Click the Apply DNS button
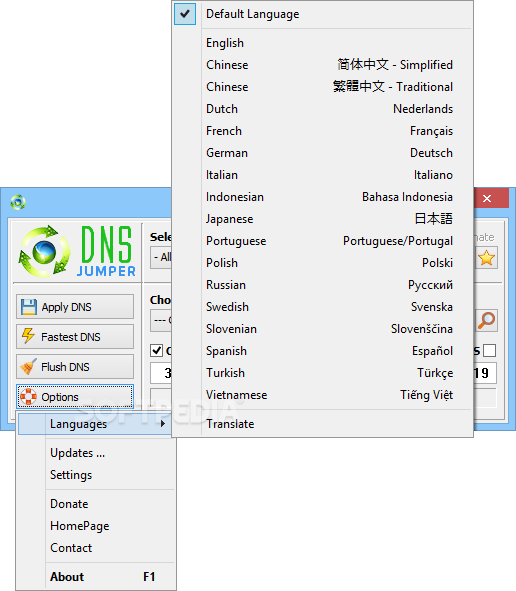 75,307
